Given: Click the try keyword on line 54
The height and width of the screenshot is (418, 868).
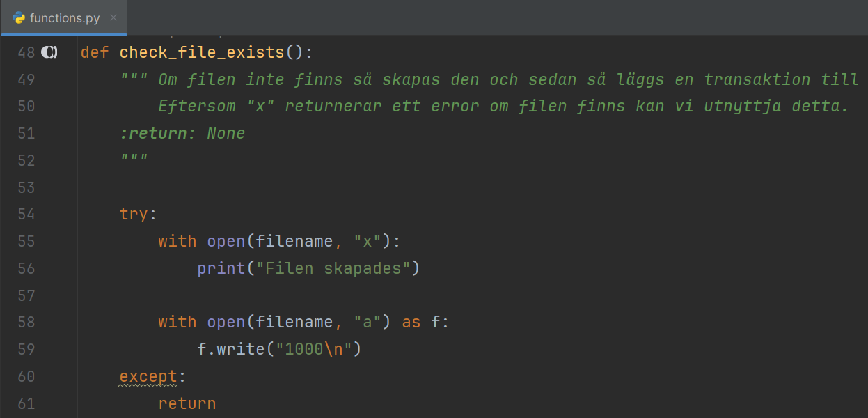Looking at the screenshot, I should click(134, 214).
